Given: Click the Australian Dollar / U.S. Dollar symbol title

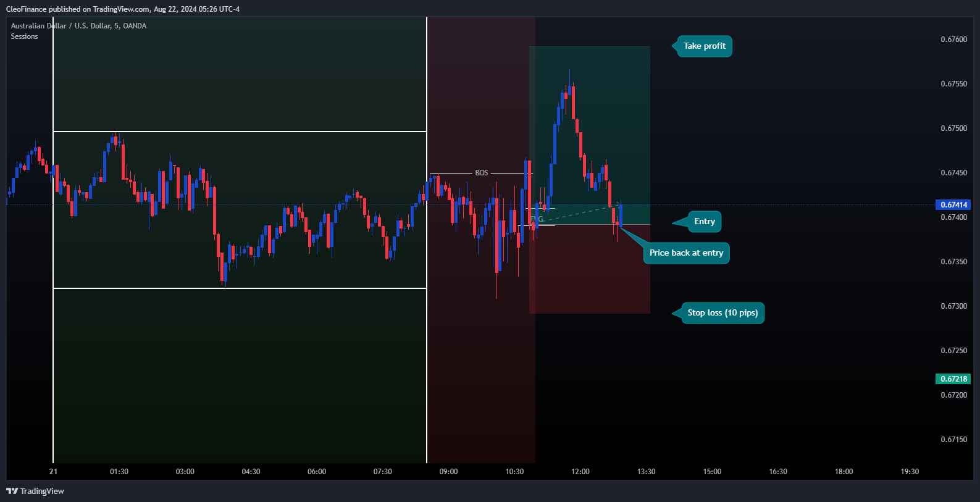Looking at the screenshot, I should (x=78, y=26).
